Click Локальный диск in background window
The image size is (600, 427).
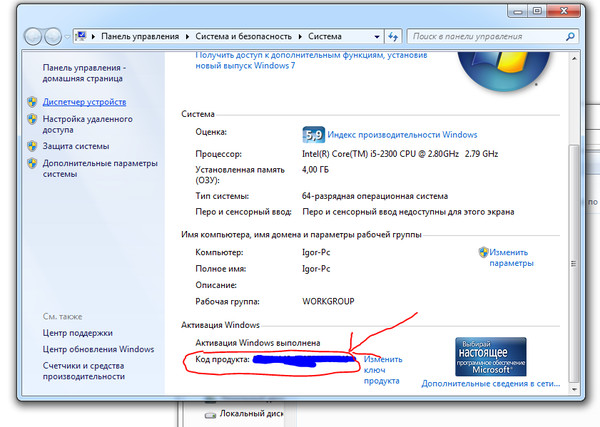pos(251,414)
